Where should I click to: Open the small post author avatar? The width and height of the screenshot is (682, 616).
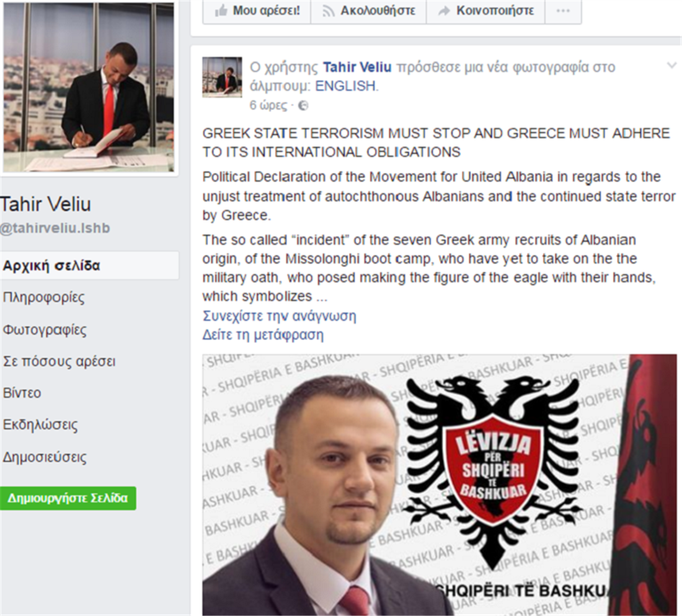click(x=222, y=77)
